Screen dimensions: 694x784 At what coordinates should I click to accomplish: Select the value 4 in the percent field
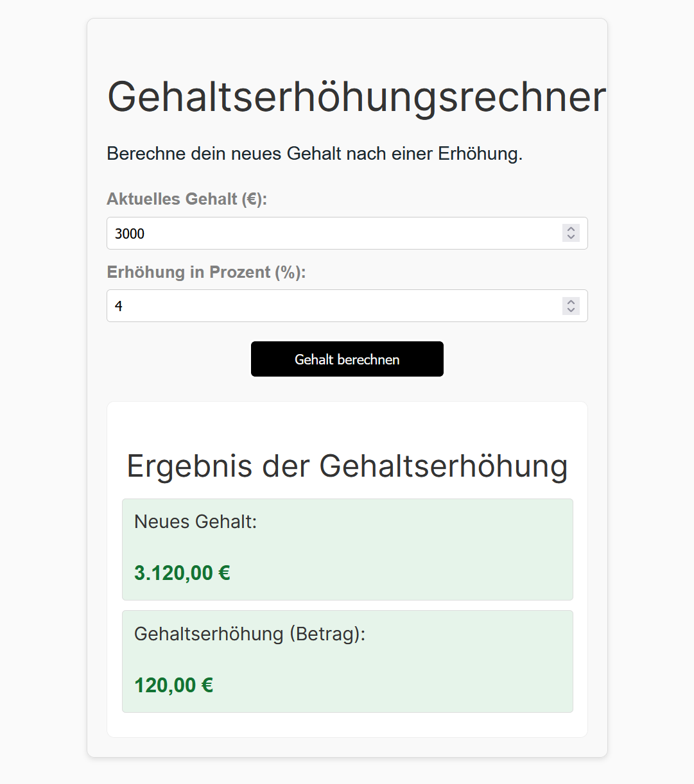[119, 306]
